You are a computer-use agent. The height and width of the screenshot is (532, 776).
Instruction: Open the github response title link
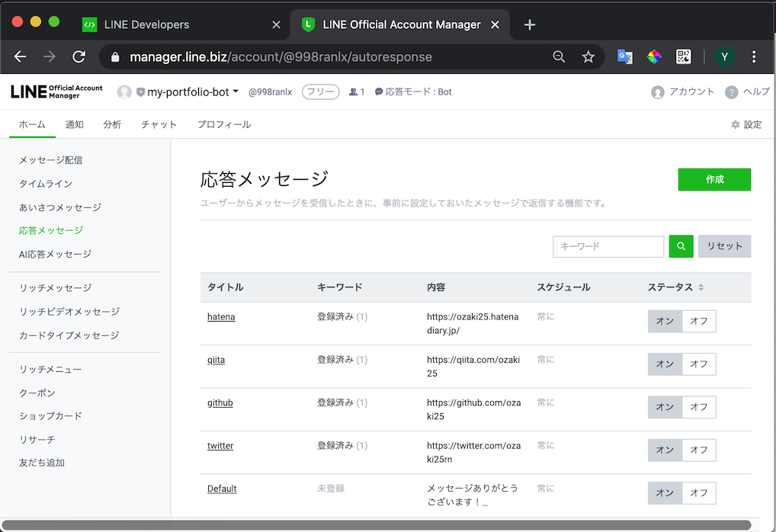pyautogui.click(x=220, y=403)
